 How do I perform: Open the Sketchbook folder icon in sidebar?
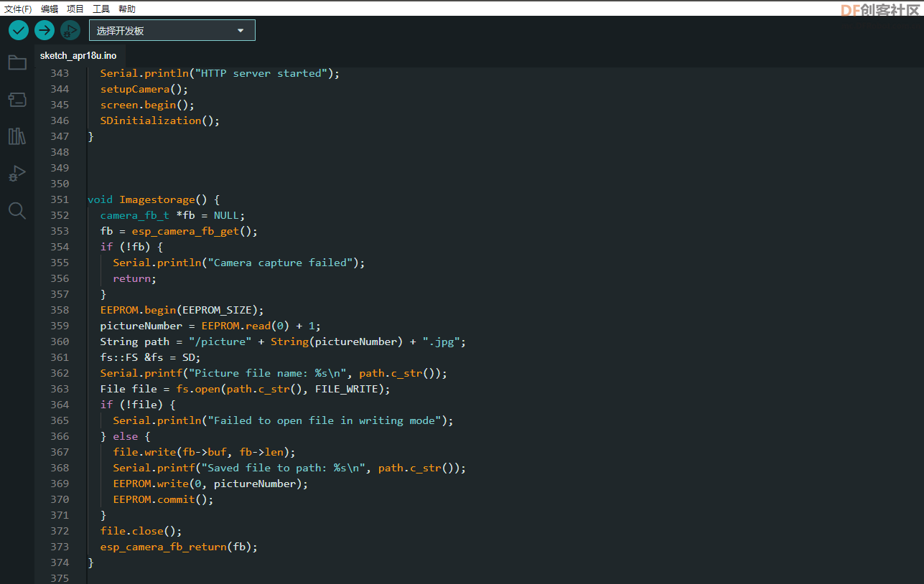pos(17,62)
